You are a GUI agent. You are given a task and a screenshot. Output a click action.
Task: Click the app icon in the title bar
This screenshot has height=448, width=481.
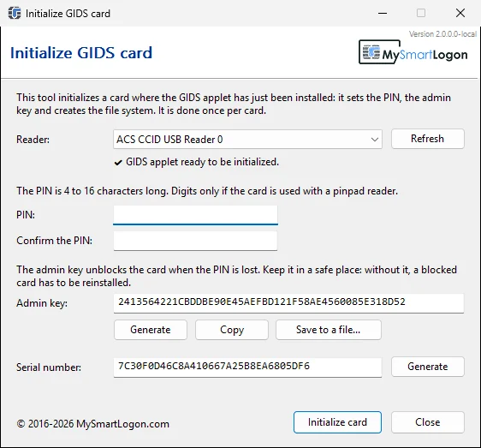15,13
